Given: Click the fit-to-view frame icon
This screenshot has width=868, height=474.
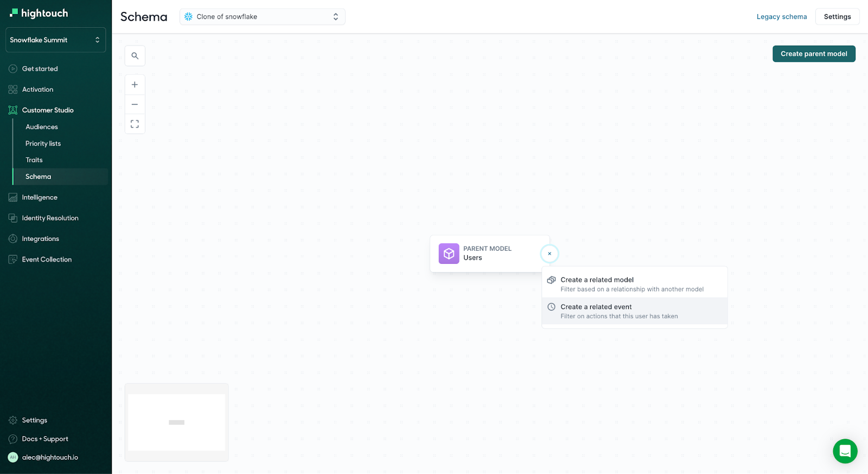Looking at the screenshot, I should tap(135, 124).
